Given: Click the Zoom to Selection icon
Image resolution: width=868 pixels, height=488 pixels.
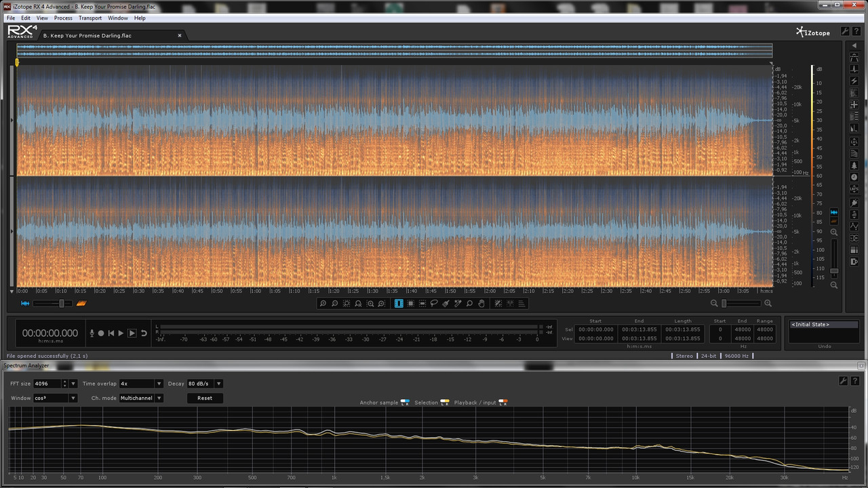Looking at the screenshot, I should (347, 304).
